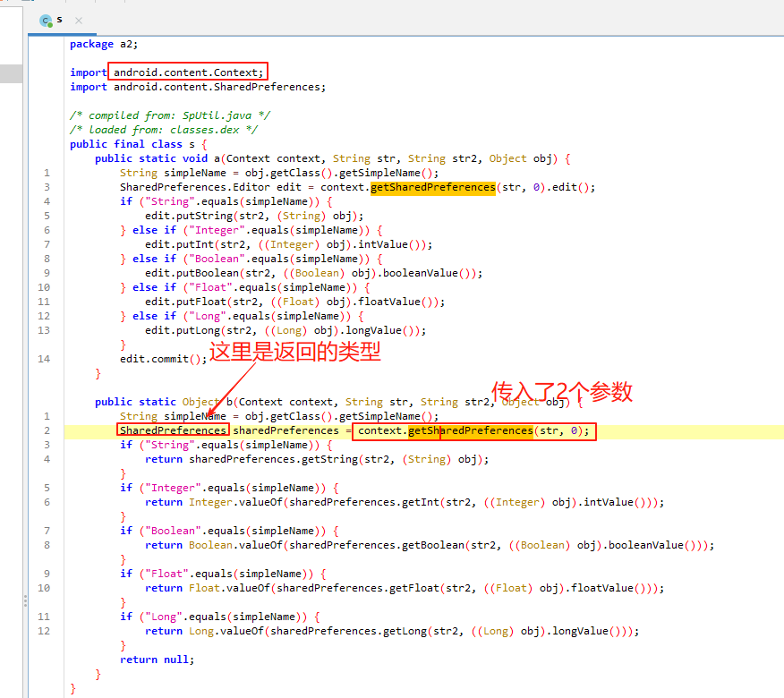784x698 pixels.
Task: Click "edit.putFloat" call
Action: pyautogui.click(x=185, y=302)
